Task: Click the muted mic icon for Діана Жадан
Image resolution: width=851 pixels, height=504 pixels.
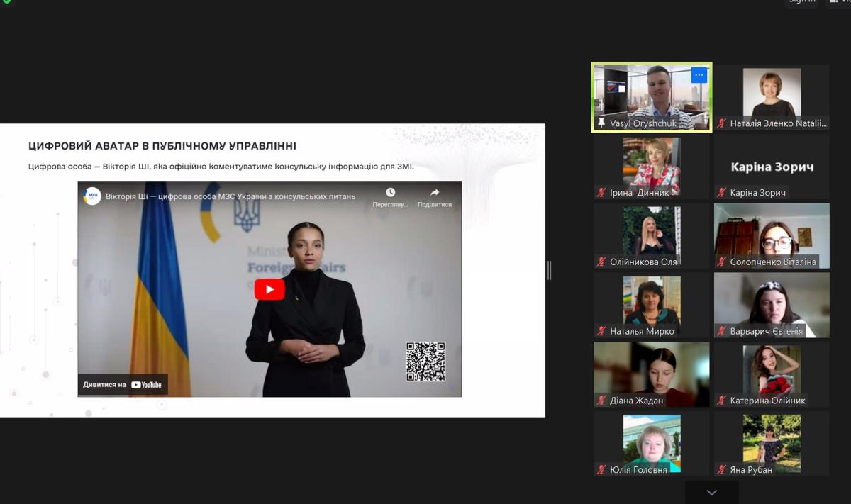Action: (601, 401)
